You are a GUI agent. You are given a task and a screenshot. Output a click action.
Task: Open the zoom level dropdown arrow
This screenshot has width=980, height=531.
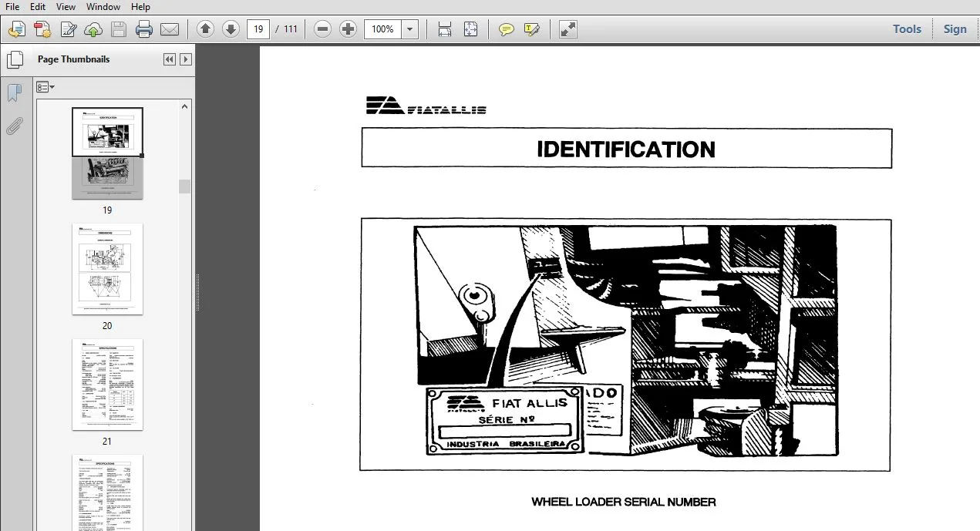[410, 29]
